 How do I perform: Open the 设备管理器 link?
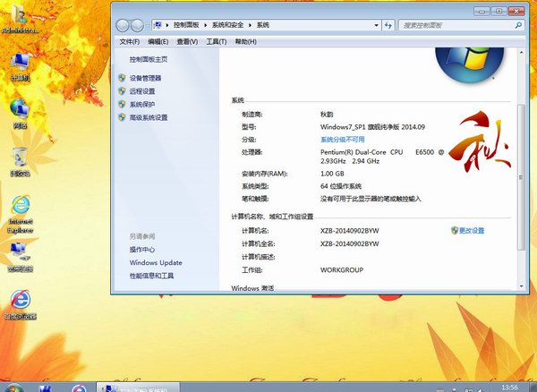(145, 78)
